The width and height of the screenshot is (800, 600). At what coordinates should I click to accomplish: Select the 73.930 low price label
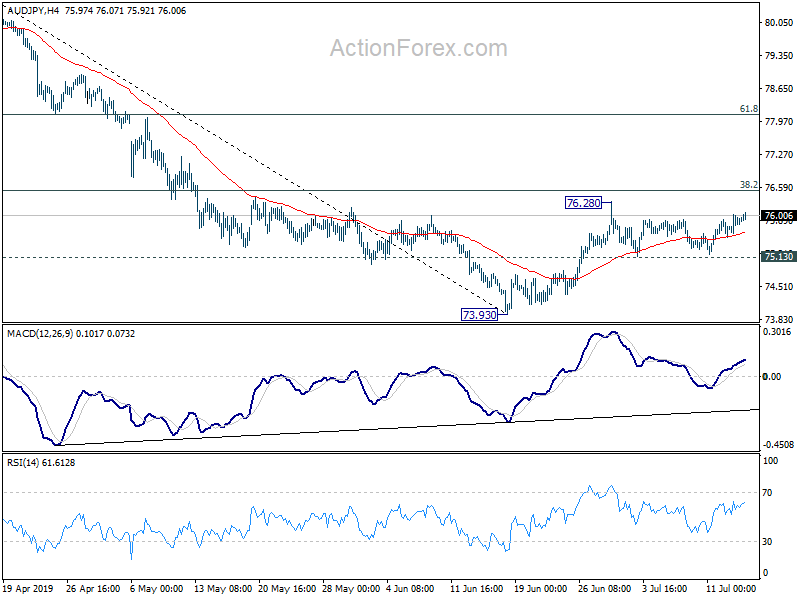(x=479, y=315)
